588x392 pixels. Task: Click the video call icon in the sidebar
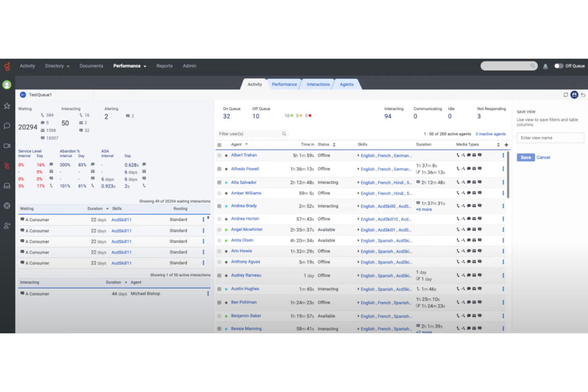pyautogui.click(x=6, y=146)
